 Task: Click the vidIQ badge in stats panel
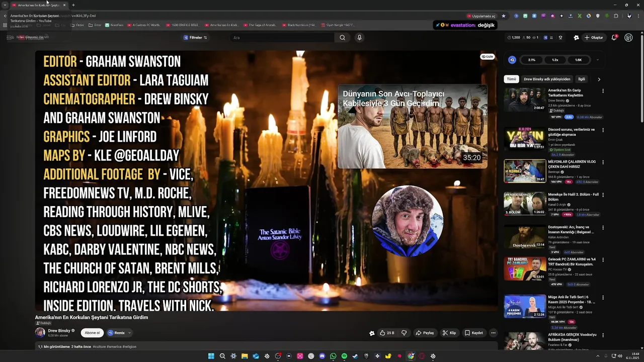pos(512,60)
